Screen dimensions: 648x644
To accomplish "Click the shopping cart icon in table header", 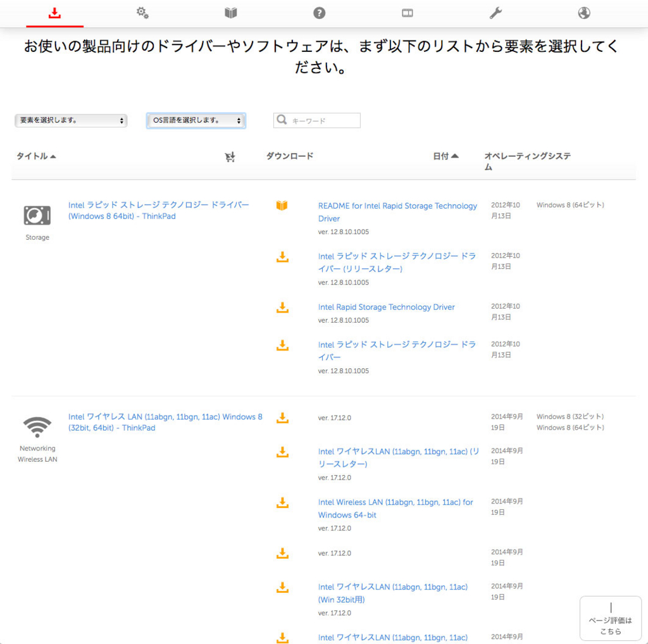I will point(230,156).
